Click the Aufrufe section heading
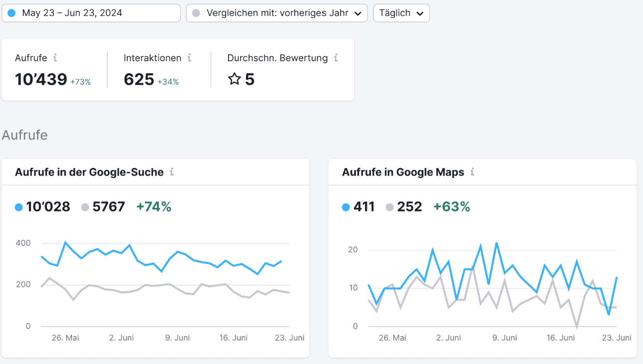 25,135
